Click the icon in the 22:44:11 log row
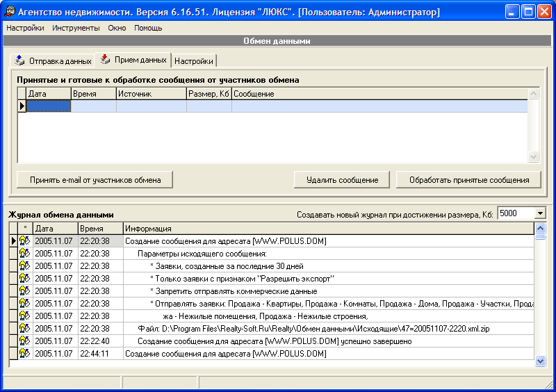This screenshot has width=556, height=392. pos(25,353)
